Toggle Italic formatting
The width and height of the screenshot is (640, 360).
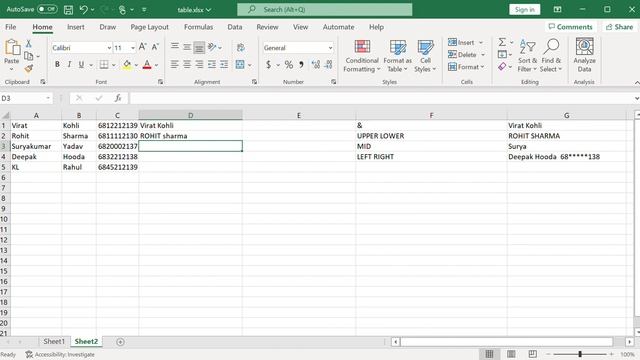69,64
